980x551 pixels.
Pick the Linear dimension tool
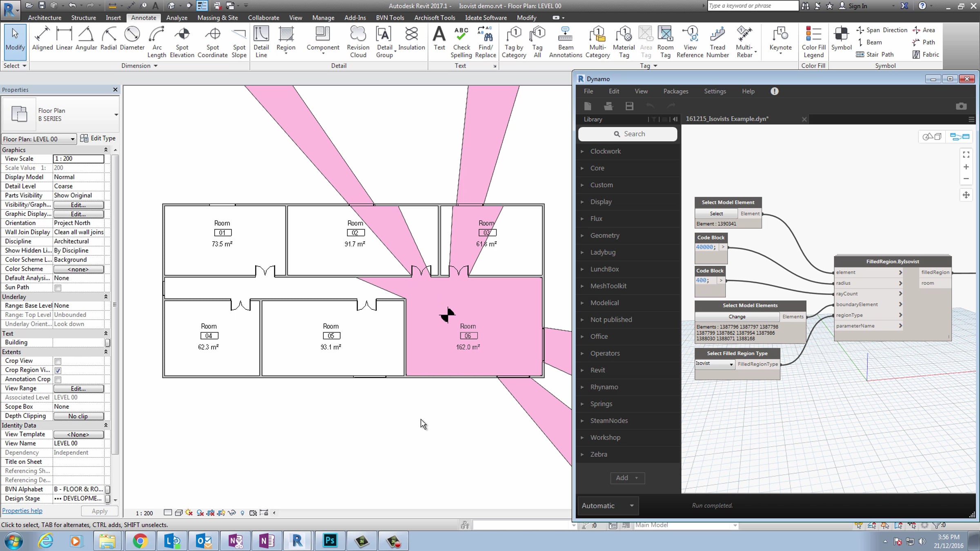[64, 39]
